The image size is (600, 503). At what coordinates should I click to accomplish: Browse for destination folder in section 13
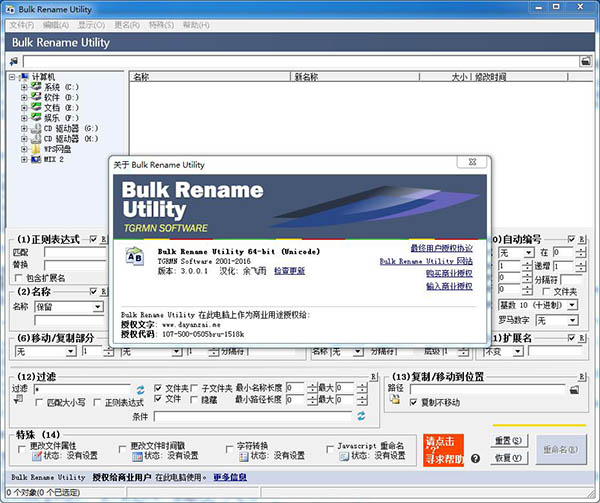coord(574,390)
